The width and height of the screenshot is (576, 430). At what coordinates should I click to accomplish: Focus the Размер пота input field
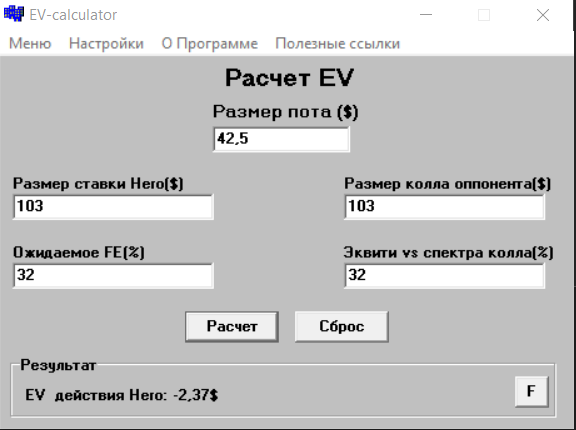pos(281,139)
